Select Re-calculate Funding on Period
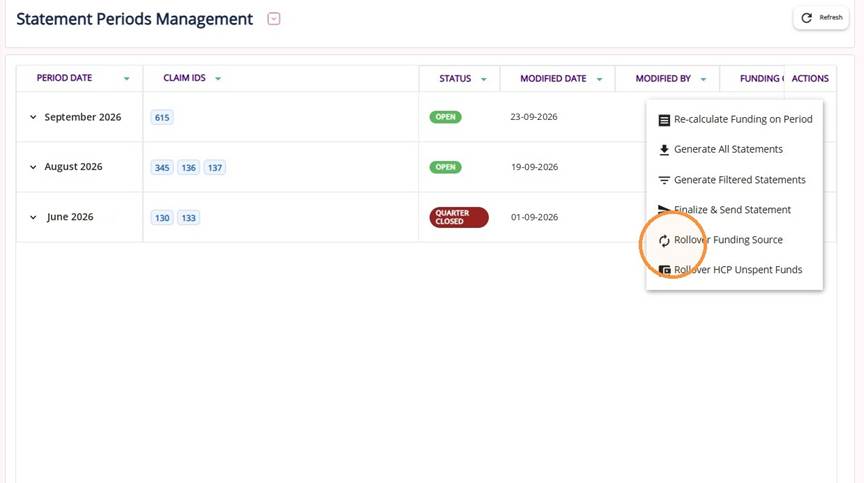Image resolution: width=864 pixels, height=483 pixels. pyautogui.click(x=735, y=120)
